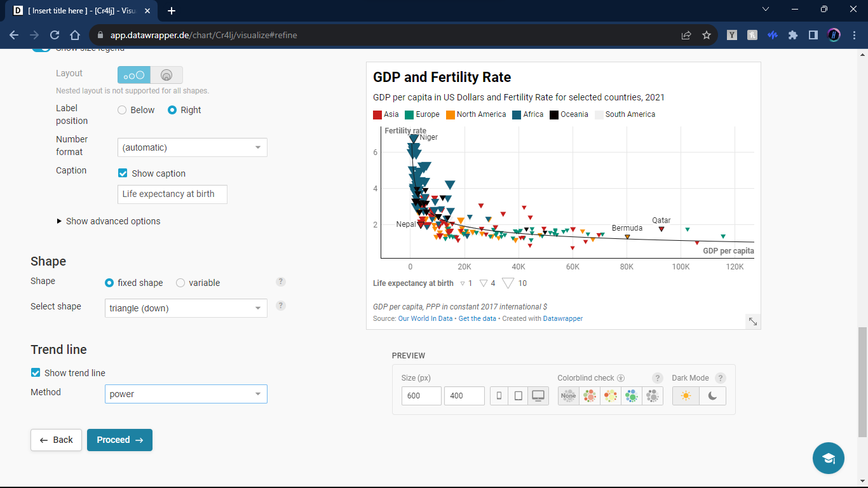This screenshot has width=868, height=488.
Task: Open the Select shape dropdown
Action: tap(186, 308)
